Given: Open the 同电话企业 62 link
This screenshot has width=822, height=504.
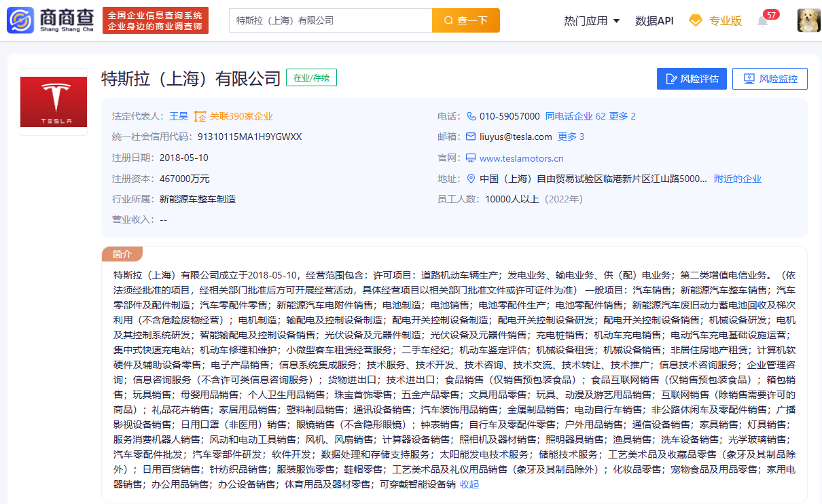Looking at the screenshot, I should click(575, 116).
